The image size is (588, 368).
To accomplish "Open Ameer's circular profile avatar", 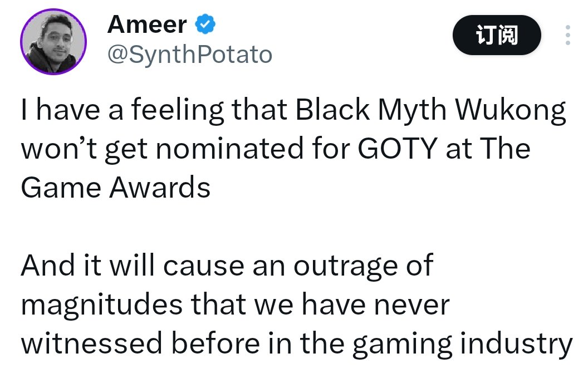I will [53, 42].
